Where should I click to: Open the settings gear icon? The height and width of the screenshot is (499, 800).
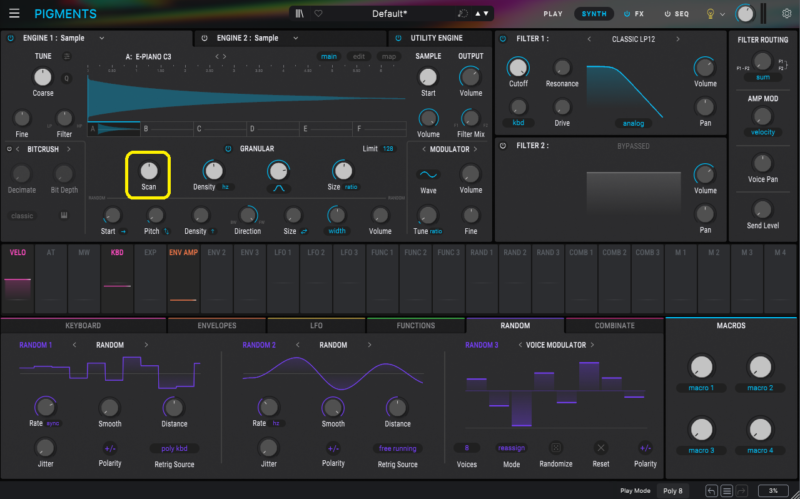786,14
